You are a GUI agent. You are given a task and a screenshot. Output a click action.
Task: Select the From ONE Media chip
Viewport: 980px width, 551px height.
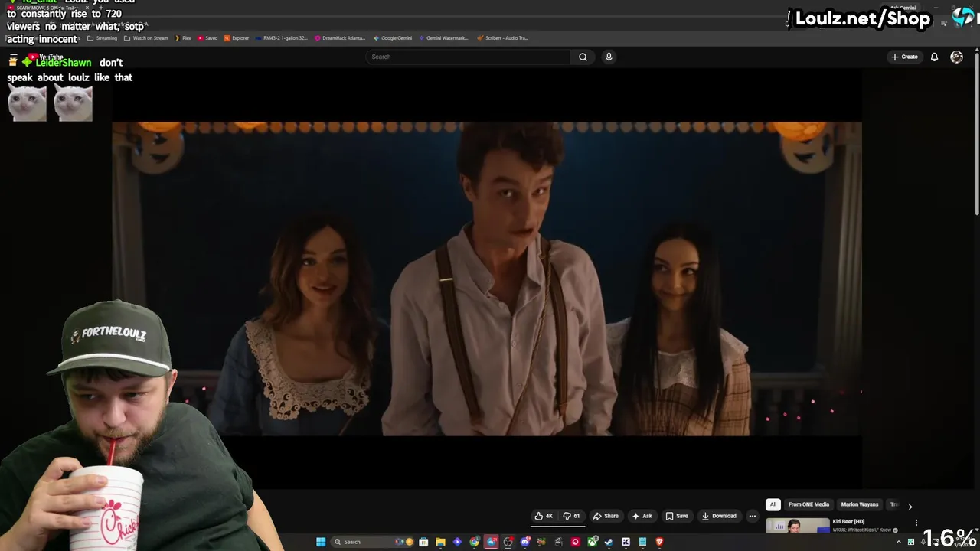[x=808, y=504]
